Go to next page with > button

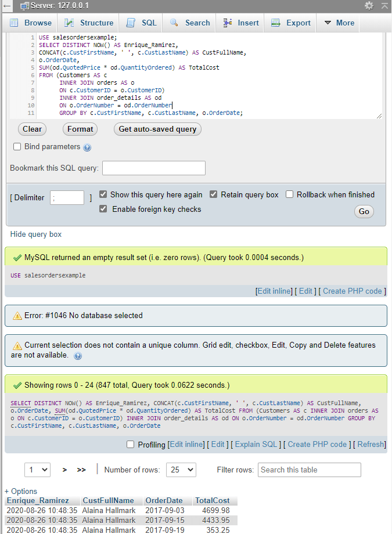65,470
